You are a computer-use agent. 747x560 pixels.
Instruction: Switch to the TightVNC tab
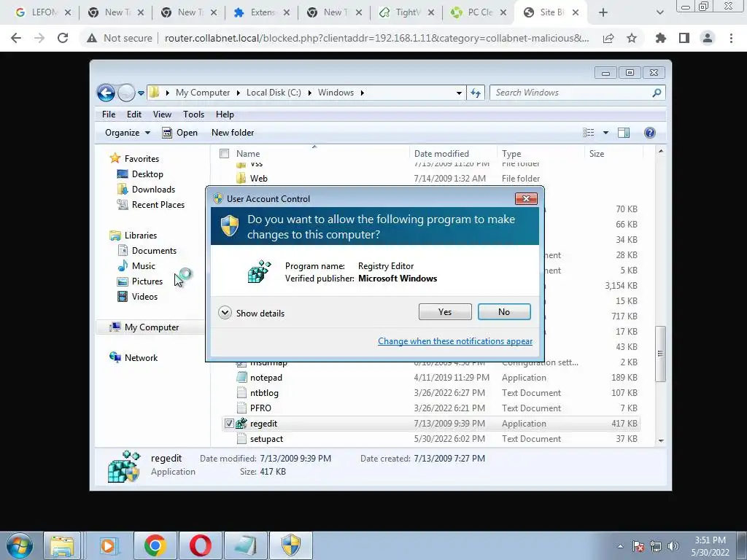[x=406, y=12]
